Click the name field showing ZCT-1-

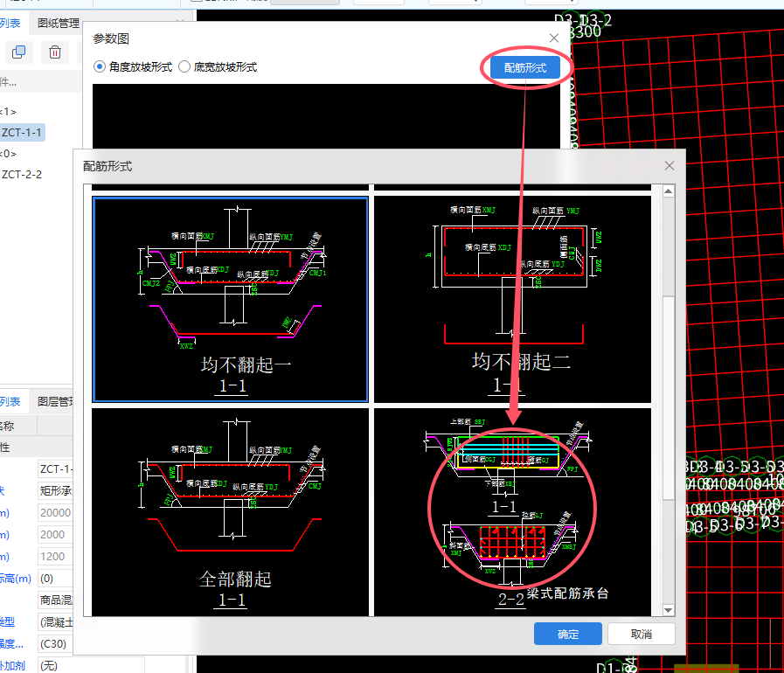click(55, 469)
